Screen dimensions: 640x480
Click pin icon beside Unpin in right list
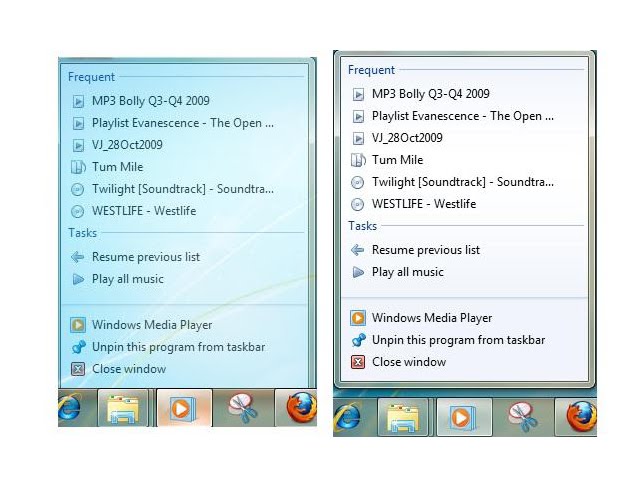(x=358, y=340)
